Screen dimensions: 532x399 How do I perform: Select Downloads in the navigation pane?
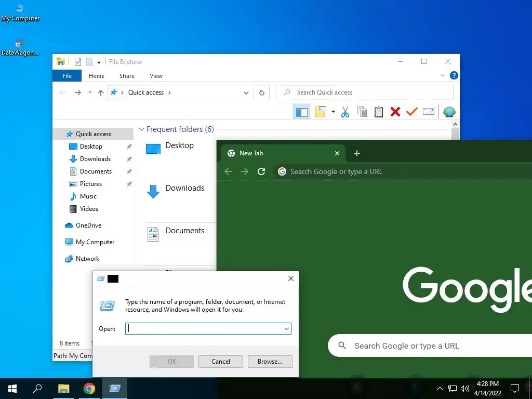[x=96, y=159]
